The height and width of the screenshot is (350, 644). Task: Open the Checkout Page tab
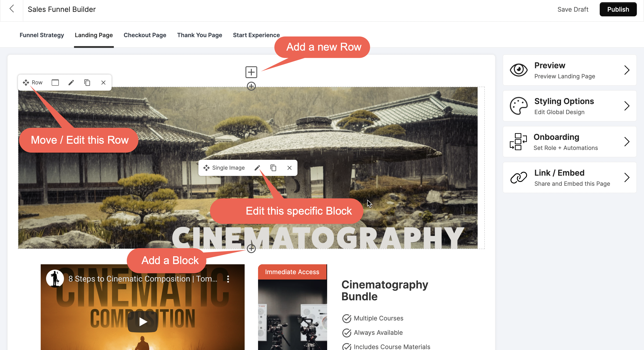[x=145, y=35]
